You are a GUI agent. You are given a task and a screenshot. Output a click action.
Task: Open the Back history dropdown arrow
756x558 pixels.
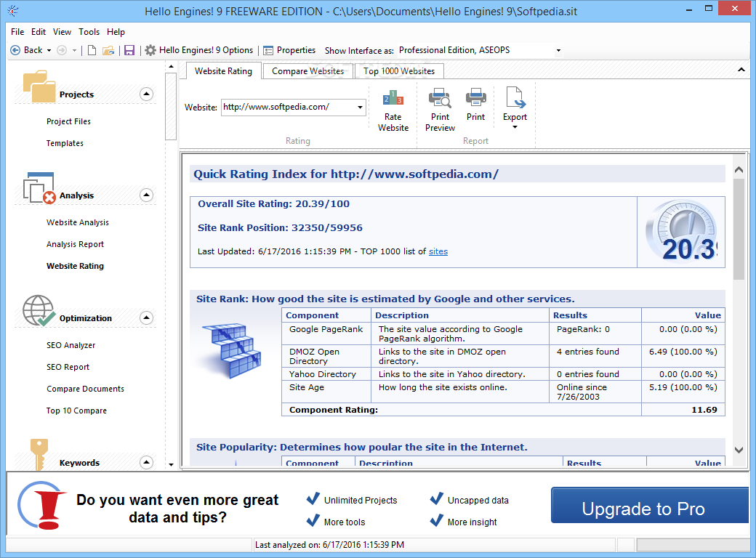click(x=49, y=51)
